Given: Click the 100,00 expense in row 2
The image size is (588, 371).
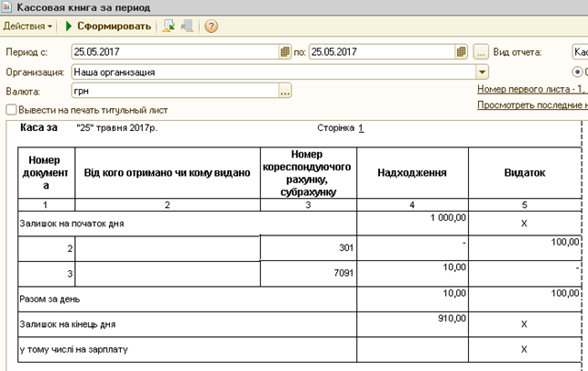Looking at the screenshot, I should pos(524,248).
